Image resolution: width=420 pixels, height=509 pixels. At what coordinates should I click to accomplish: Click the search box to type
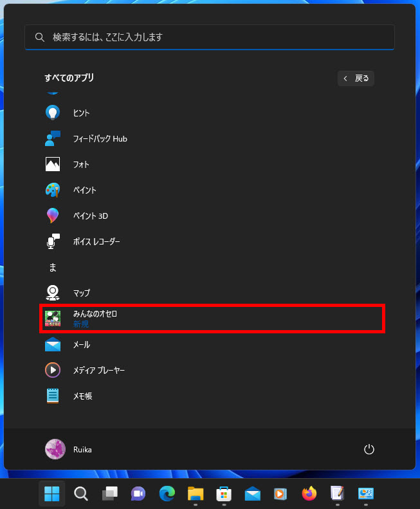click(210, 37)
